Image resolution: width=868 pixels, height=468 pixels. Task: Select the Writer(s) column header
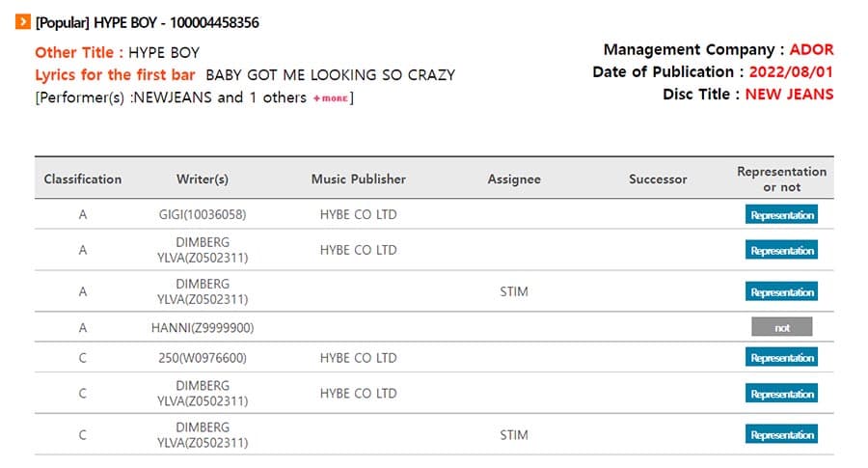[x=203, y=179]
